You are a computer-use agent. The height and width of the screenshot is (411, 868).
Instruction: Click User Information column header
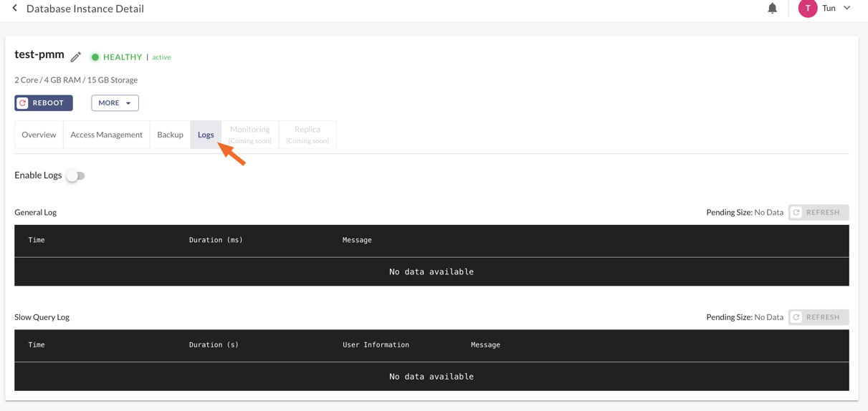pos(376,345)
